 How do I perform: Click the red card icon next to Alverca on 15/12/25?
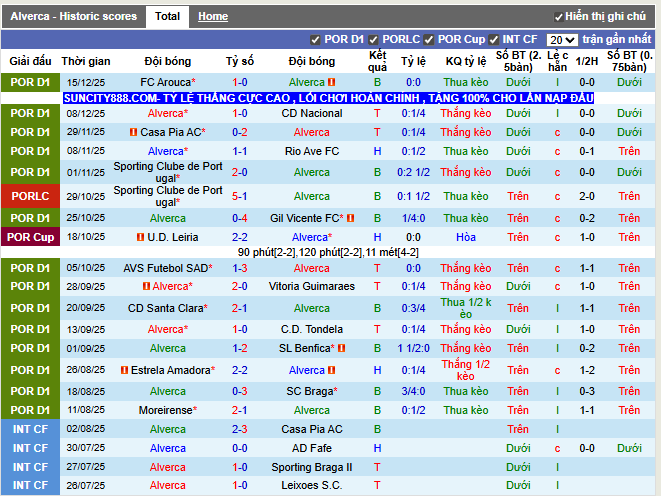click(331, 82)
